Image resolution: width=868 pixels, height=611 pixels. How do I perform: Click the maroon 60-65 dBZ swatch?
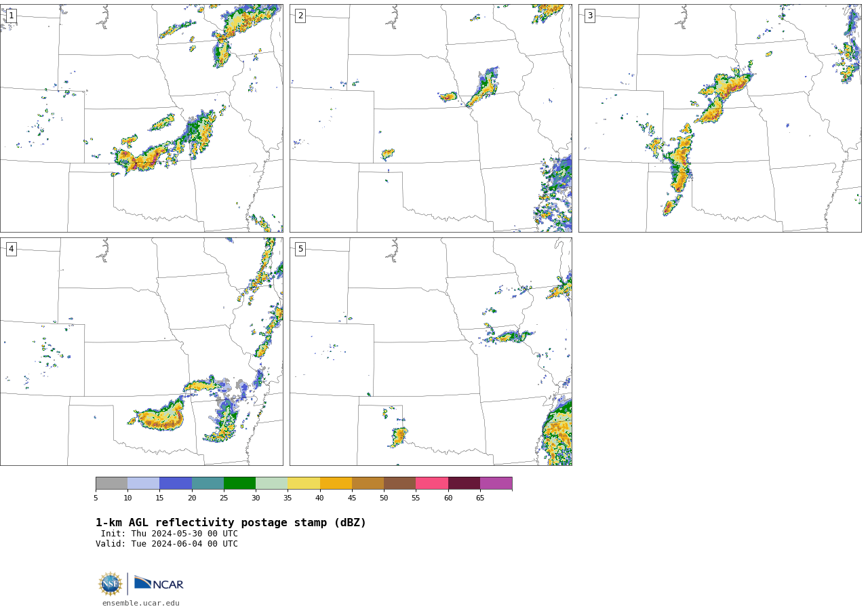click(464, 483)
